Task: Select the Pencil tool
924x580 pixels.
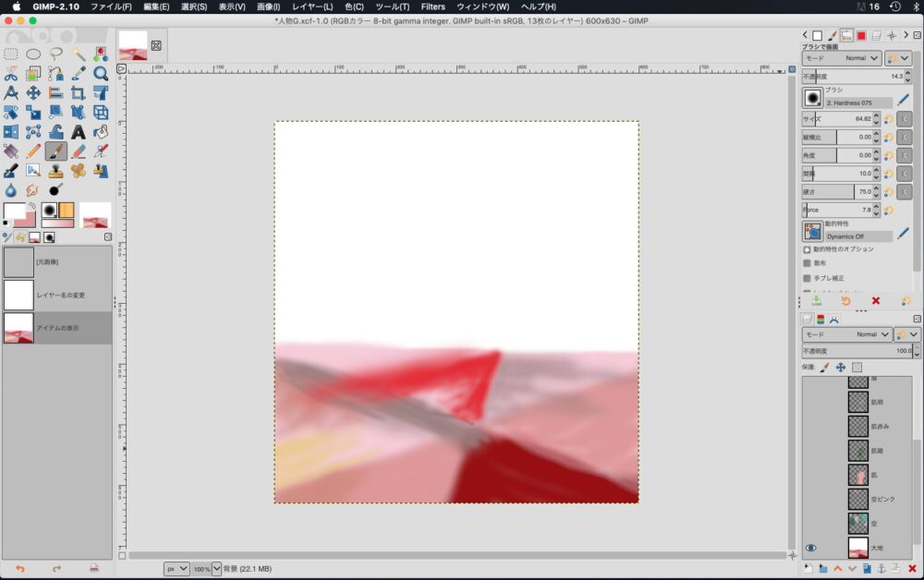Action: tap(33, 151)
